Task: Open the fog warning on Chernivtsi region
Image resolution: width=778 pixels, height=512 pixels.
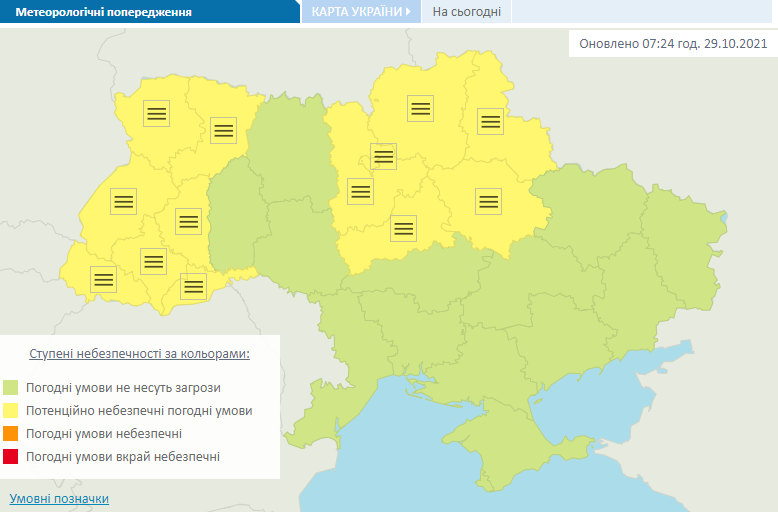Action: (x=193, y=287)
